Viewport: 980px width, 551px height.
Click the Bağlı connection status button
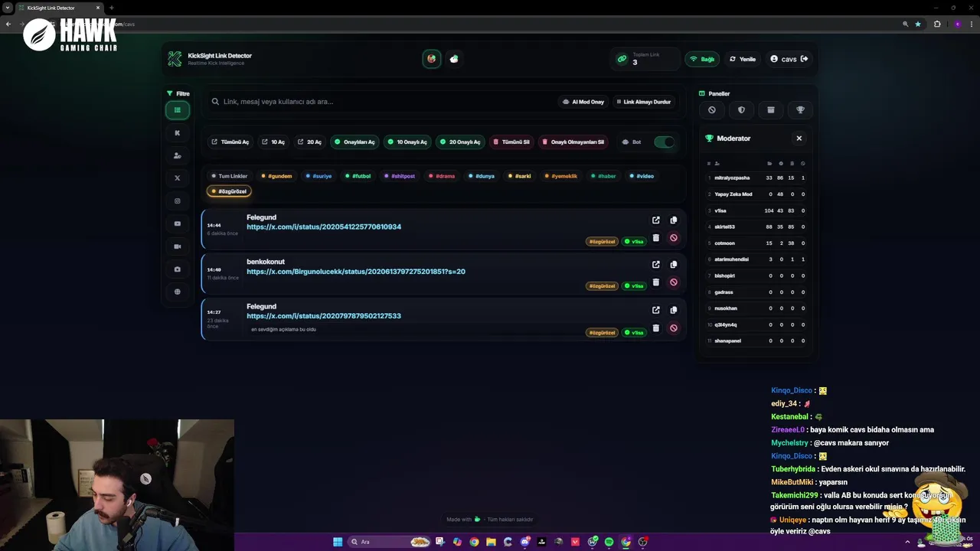click(702, 59)
